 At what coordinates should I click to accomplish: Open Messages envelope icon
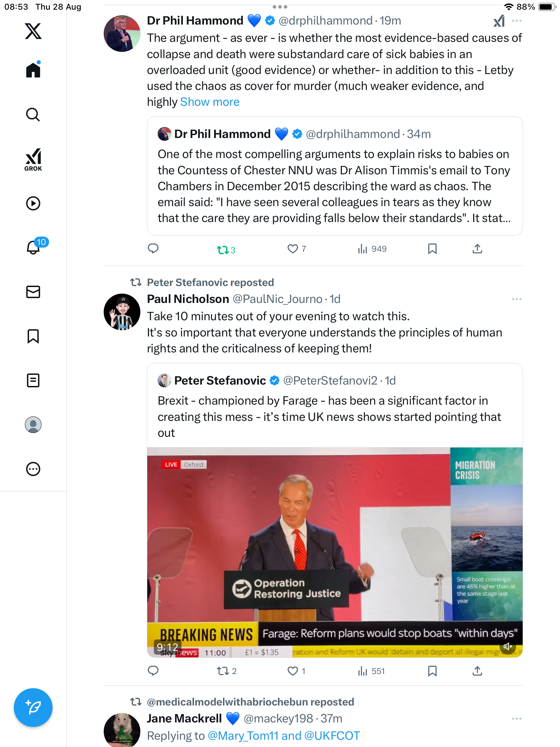click(x=33, y=292)
